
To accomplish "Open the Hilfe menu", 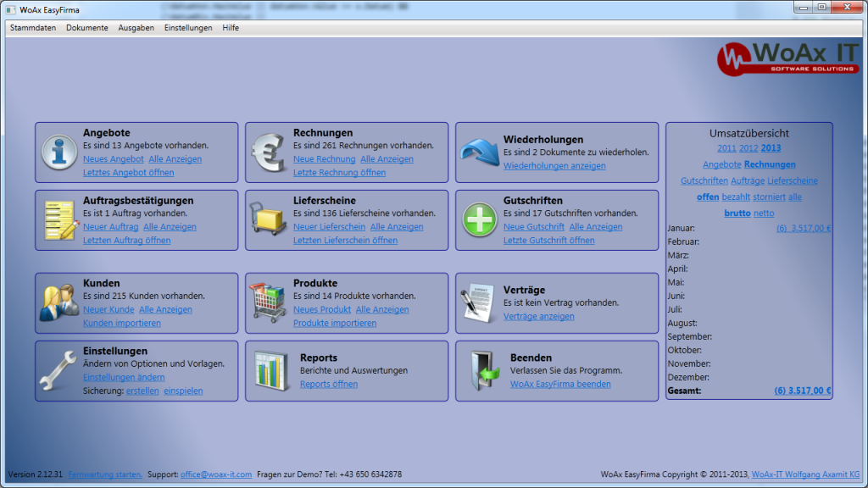I will point(231,28).
